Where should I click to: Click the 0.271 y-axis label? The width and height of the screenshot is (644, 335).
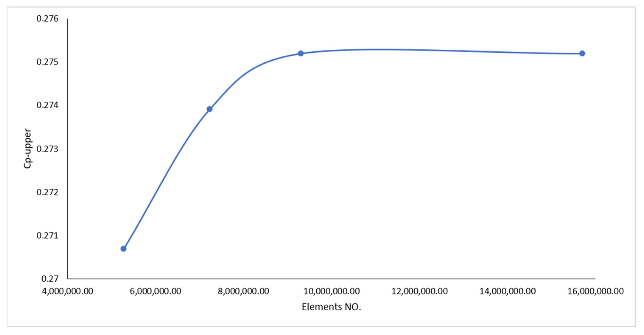coord(47,236)
